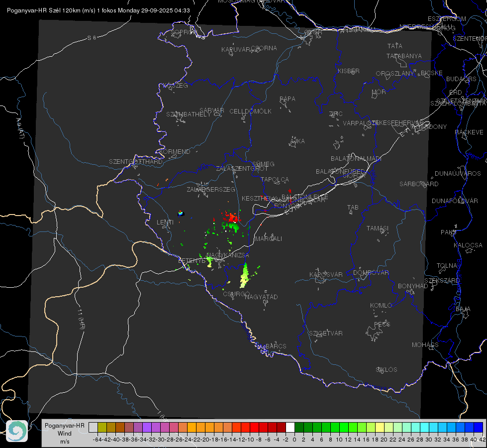487x448 pixels.
Task: Click the VÁRPALOTA city label
Action: coord(361,123)
